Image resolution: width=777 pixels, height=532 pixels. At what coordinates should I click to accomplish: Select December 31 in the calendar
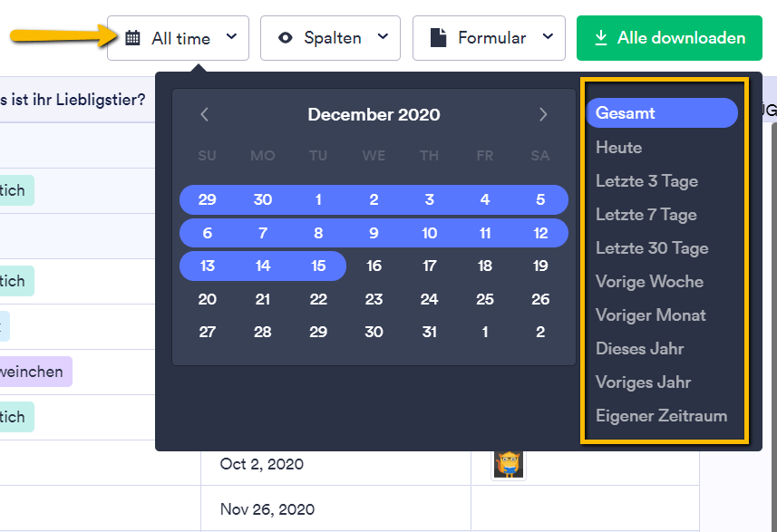coord(430,332)
